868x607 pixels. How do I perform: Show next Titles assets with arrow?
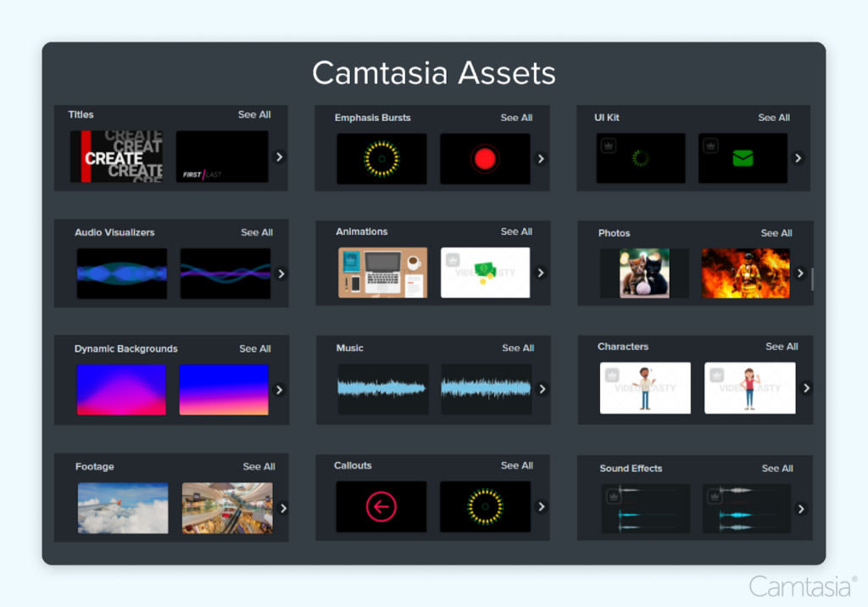click(x=280, y=158)
